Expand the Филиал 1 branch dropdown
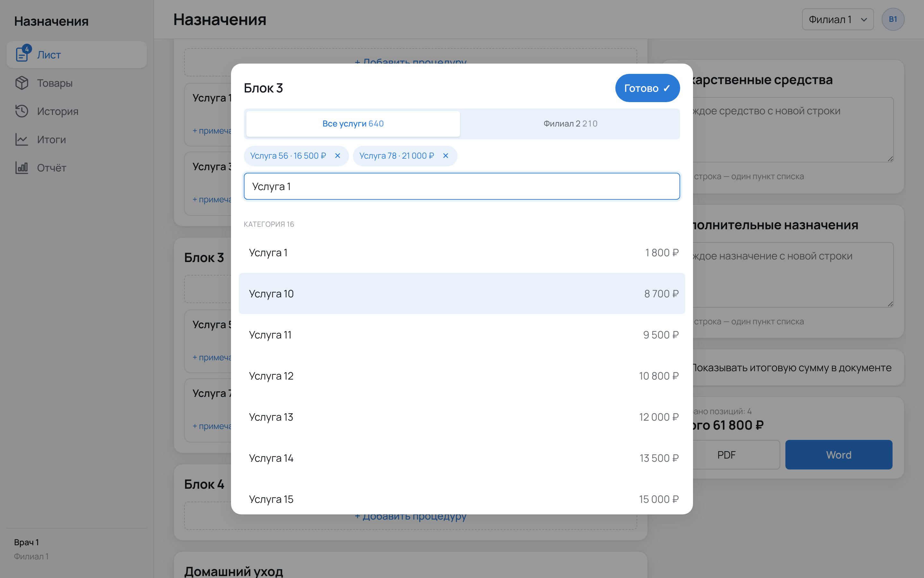The width and height of the screenshot is (924, 578). pos(838,19)
